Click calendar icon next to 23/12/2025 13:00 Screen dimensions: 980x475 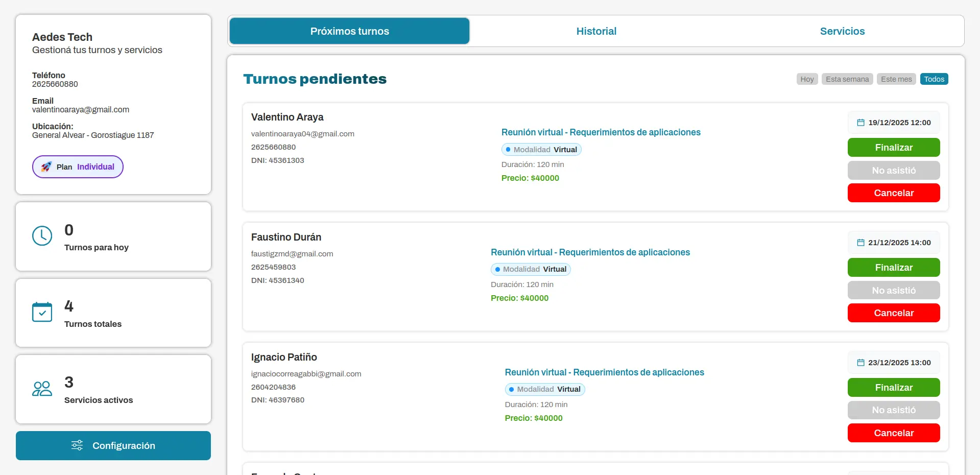[861, 363]
